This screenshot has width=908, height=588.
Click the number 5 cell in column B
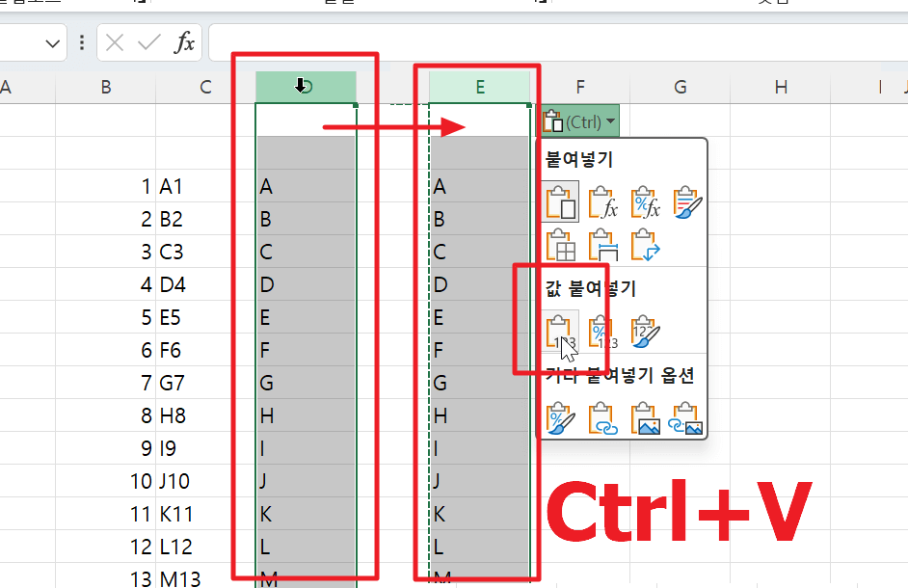[105, 317]
